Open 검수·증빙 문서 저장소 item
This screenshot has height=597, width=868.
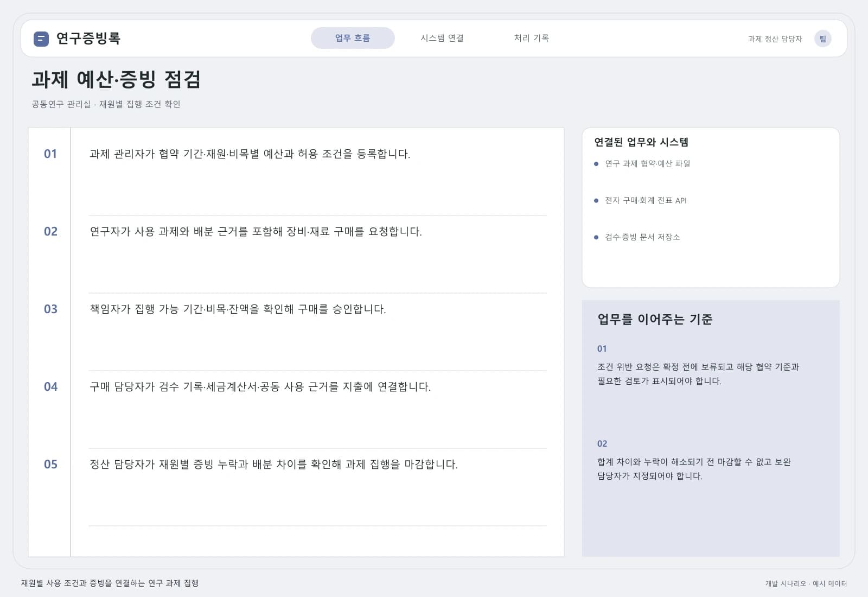coord(642,237)
